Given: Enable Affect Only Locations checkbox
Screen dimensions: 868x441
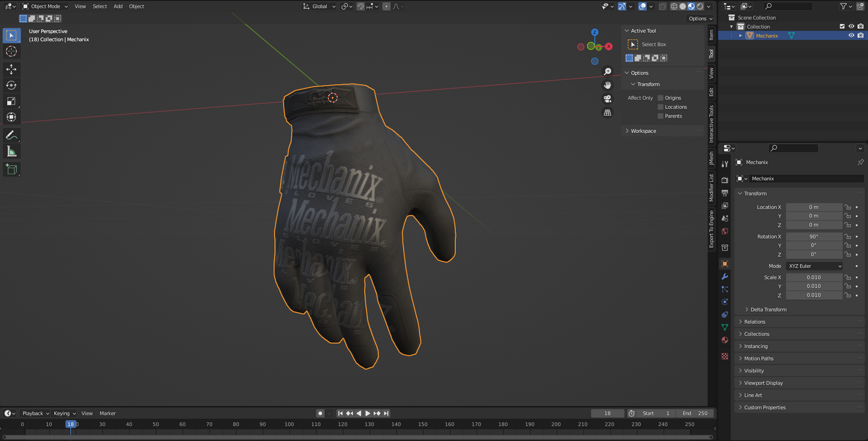Looking at the screenshot, I should [x=660, y=107].
